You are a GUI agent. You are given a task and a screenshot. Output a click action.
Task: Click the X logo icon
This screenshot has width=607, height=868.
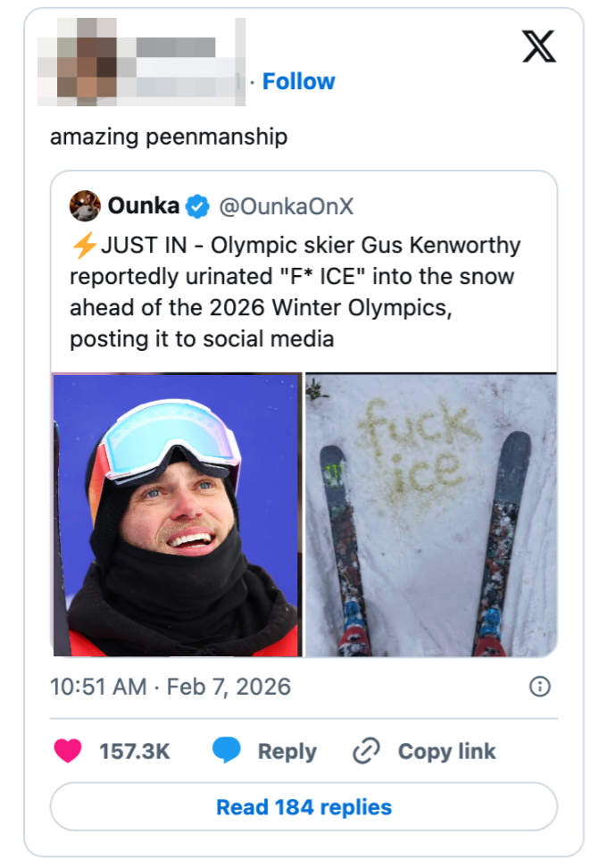click(538, 46)
